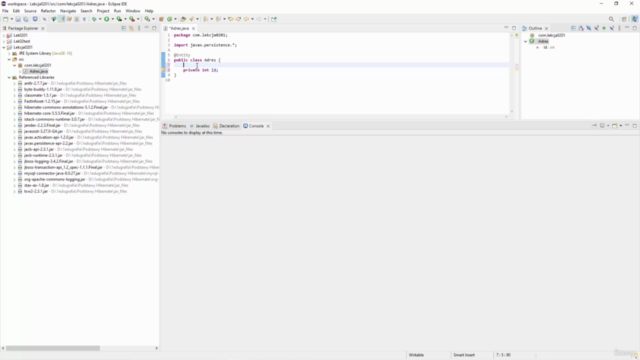Click the Open Type toolbar icon
Image resolution: width=640 pixels, height=360 pixels.
click(183, 19)
